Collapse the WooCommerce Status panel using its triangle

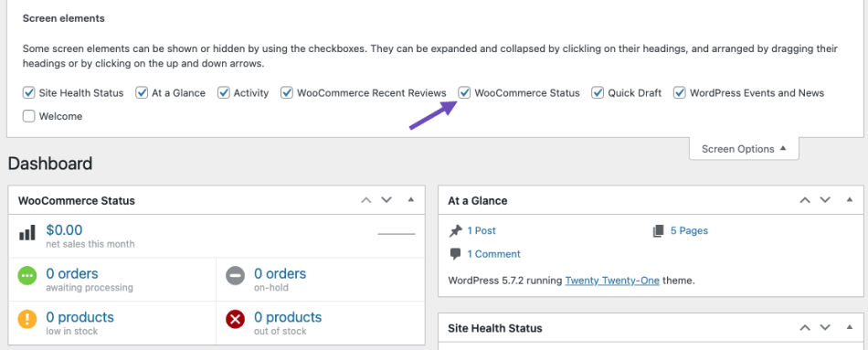(411, 200)
